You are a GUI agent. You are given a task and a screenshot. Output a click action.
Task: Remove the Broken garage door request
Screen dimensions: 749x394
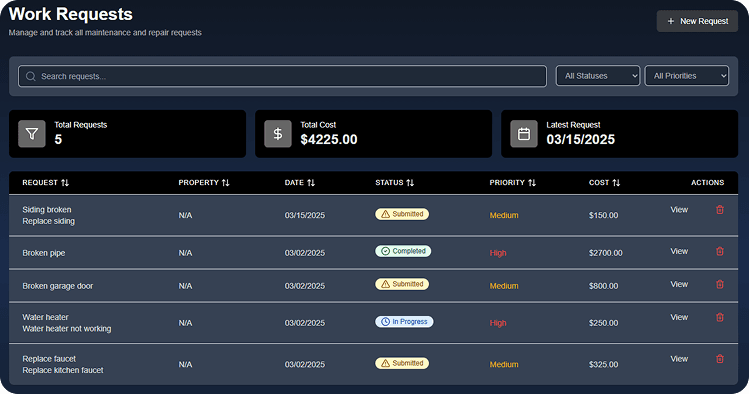[x=720, y=284]
